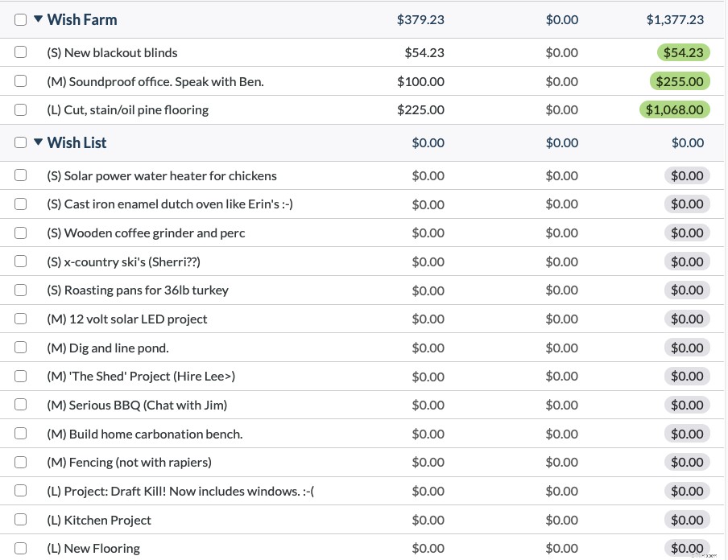Check the New Flooring row checkbox
The width and height of the screenshot is (728, 560).
point(20,548)
